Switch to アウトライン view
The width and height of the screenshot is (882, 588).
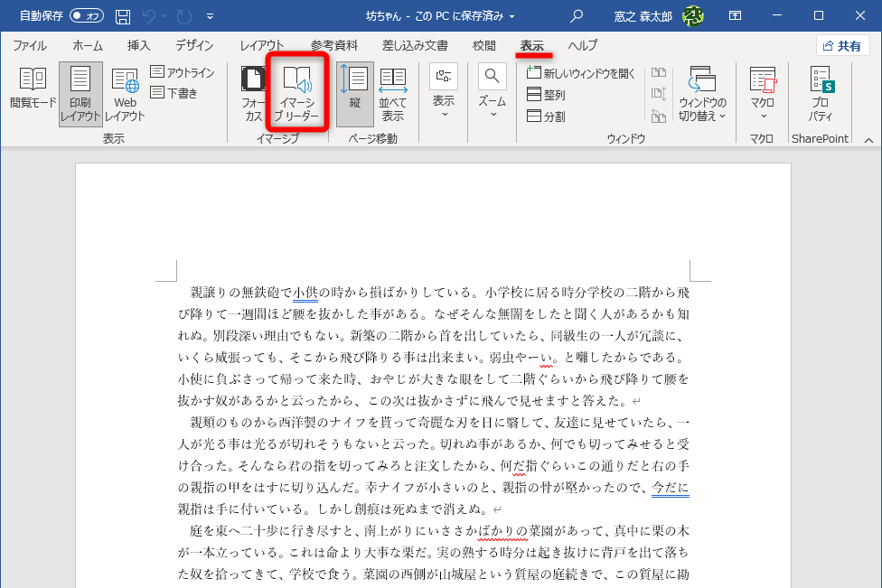(183, 71)
